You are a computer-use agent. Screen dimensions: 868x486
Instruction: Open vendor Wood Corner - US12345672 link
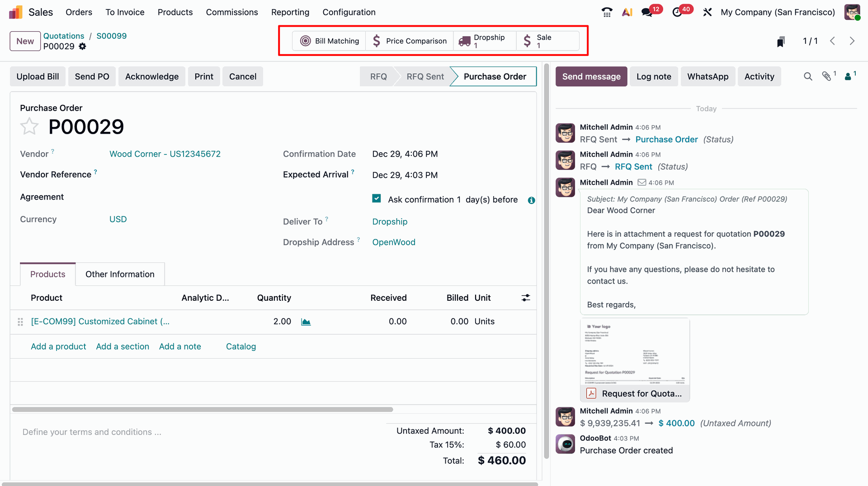pyautogui.click(x=165, y=154)
